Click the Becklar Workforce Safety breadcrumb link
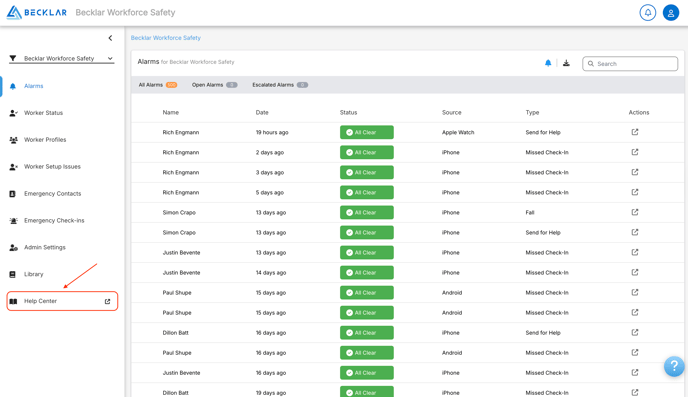This screenshot has width=688, height=397. pyautogui.click(x=166, y=38)
